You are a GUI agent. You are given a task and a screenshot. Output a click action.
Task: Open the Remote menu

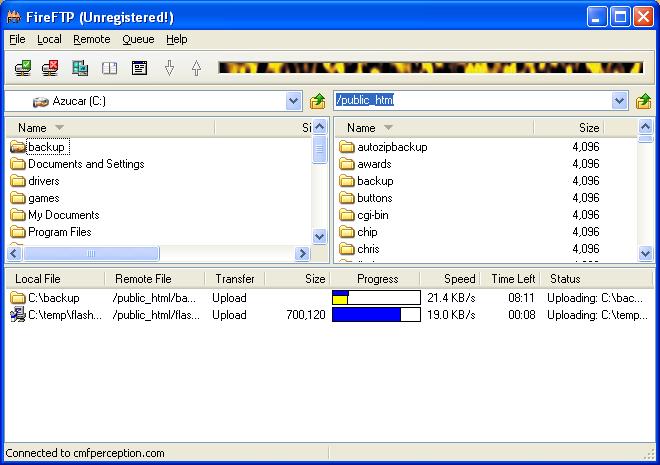(x=92, y=39)
